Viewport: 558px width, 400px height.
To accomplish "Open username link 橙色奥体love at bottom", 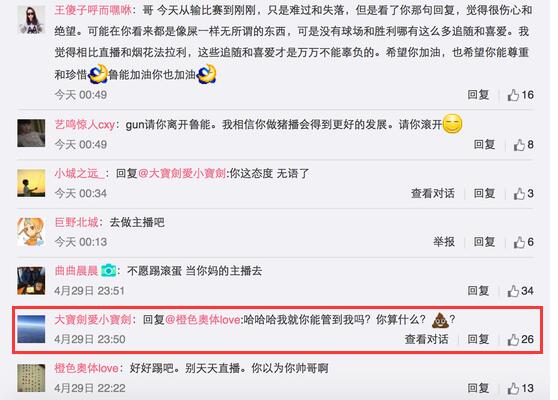I will (x=86, y=368).
